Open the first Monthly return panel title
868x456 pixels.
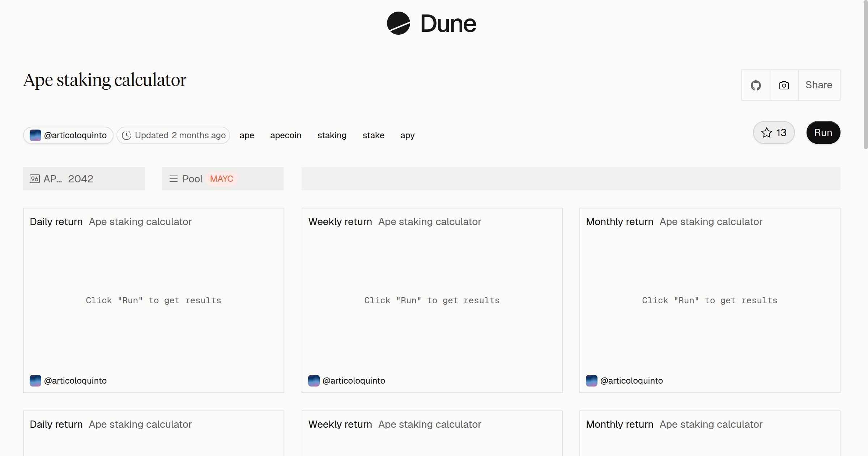pos(620,221)
